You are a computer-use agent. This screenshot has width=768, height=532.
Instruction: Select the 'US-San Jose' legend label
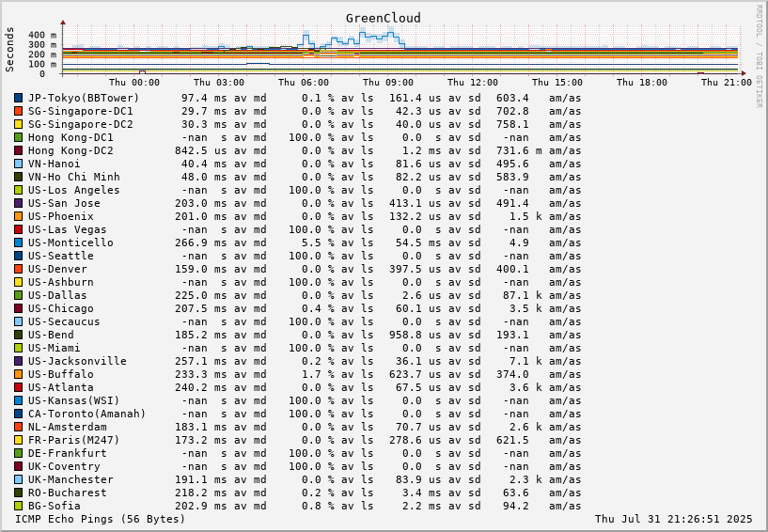(x=64, y=203)
